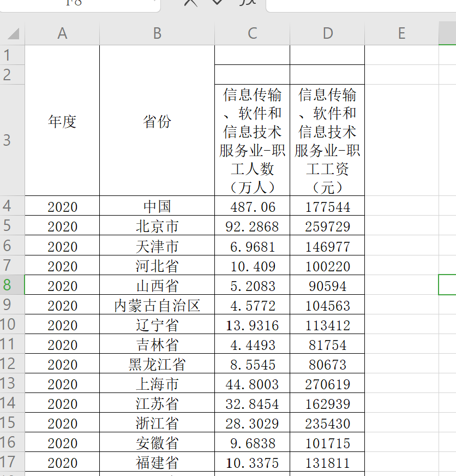Viewport: 456px width, 476px height.
Task: Click wage value 101715 for 安徽省
Action: (327, 442)
